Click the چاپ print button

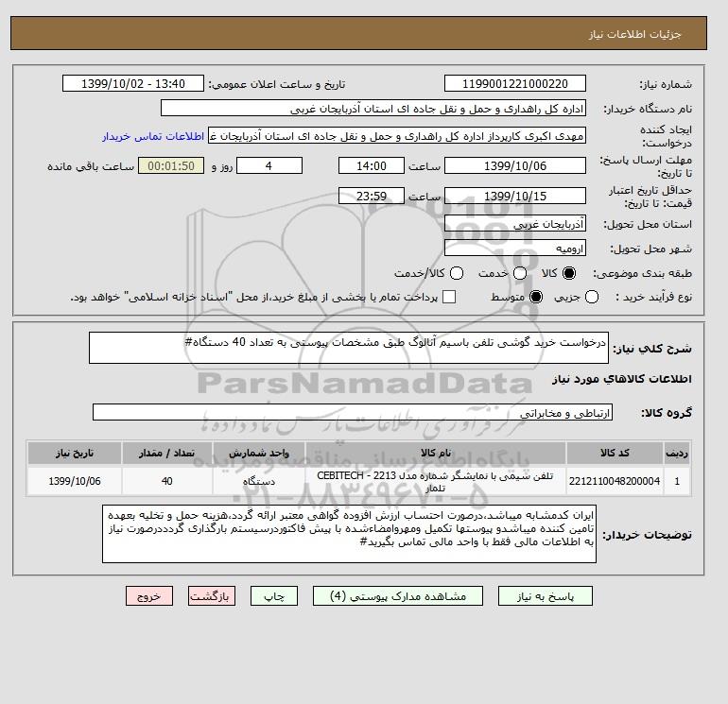(x=274, y=596)
